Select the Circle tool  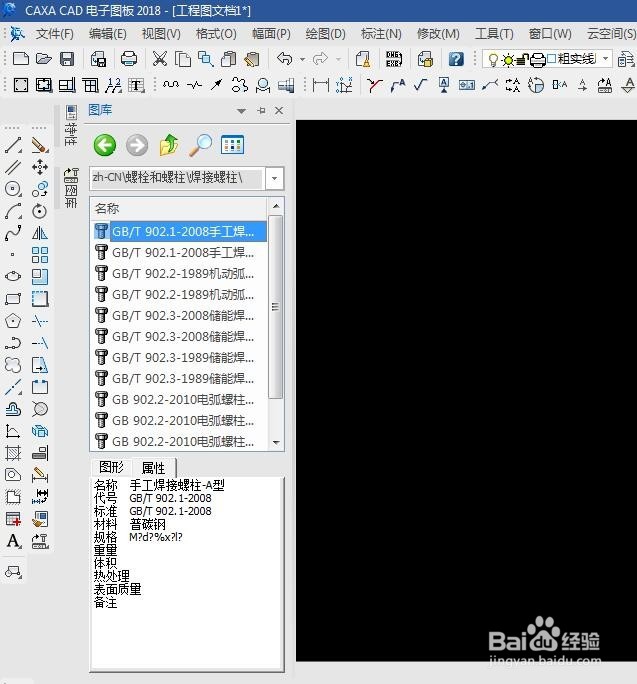pos(13,189)
